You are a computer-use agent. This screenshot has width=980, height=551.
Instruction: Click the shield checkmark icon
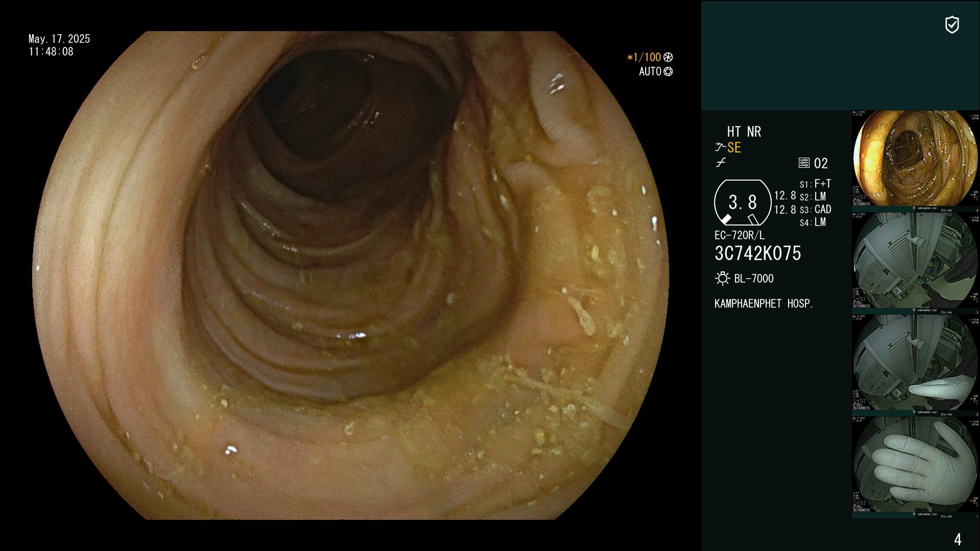952,24
